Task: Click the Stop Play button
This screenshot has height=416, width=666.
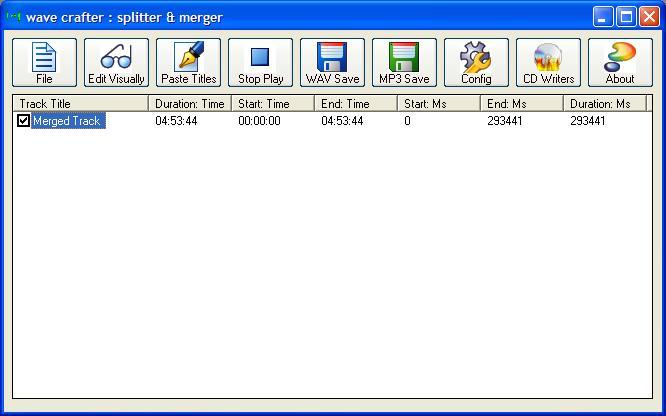Action: (260, 62)
